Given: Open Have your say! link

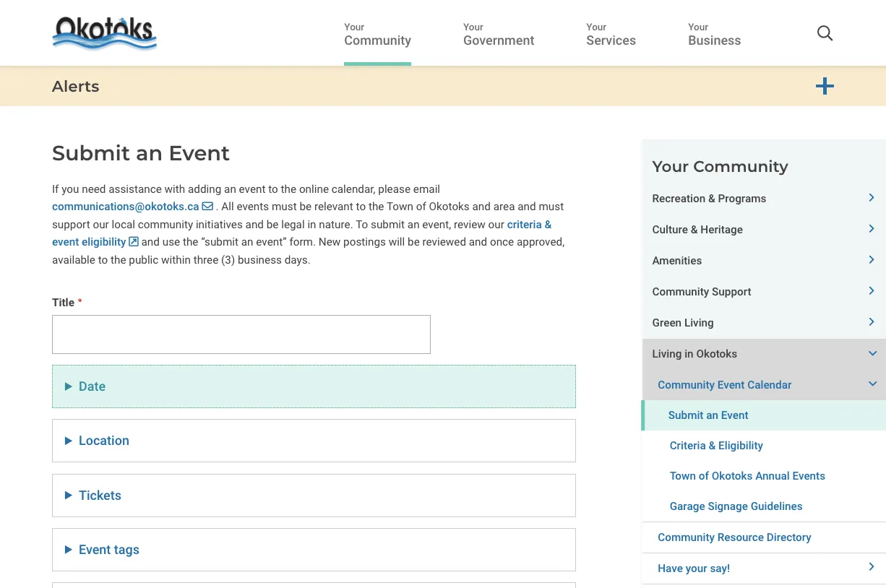Looking at the screenshot, I should coord(694,568).
